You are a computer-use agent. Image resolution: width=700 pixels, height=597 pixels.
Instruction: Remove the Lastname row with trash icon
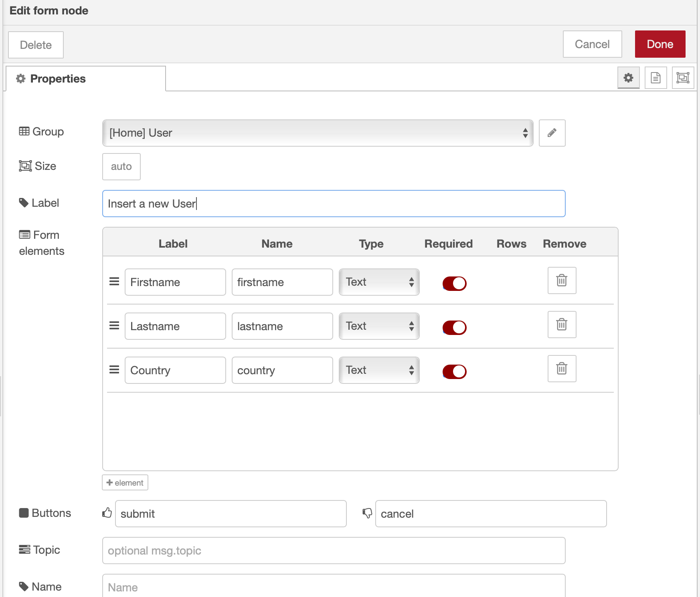pyautogui.click(x=562, y=325)
